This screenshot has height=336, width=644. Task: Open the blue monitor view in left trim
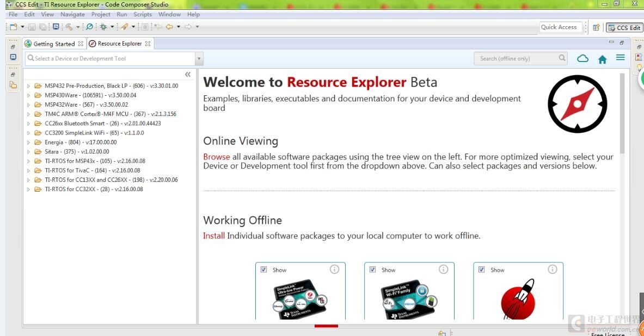tap(13, 57)
